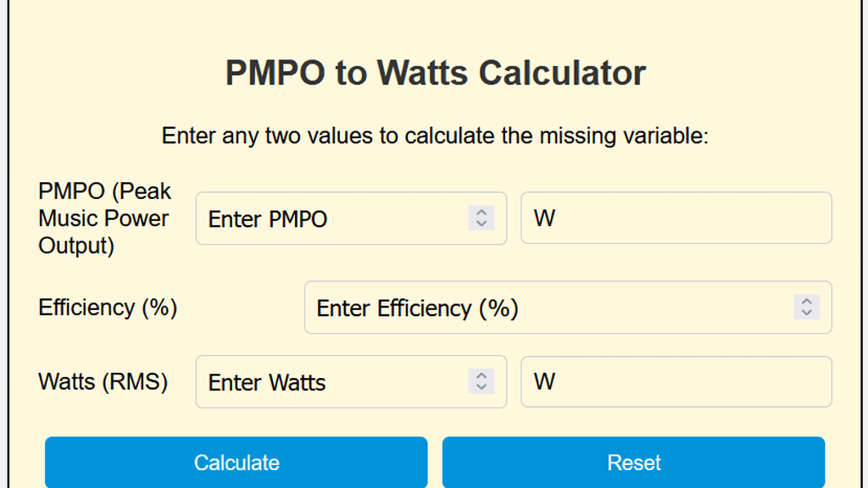Viewport: 868px width, 488px height.
Task: Click the Efficiency spinner up arrow
Action: (x=806, y=302)
